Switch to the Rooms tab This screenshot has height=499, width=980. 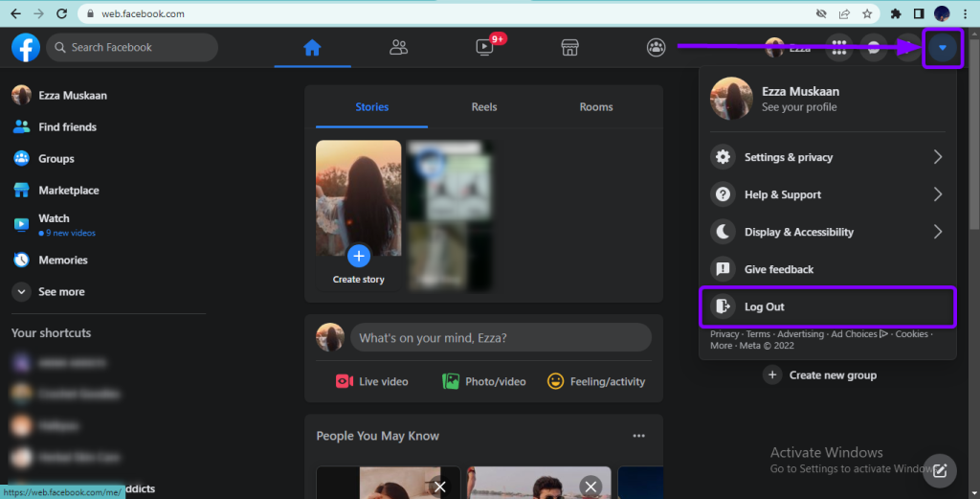596,107
